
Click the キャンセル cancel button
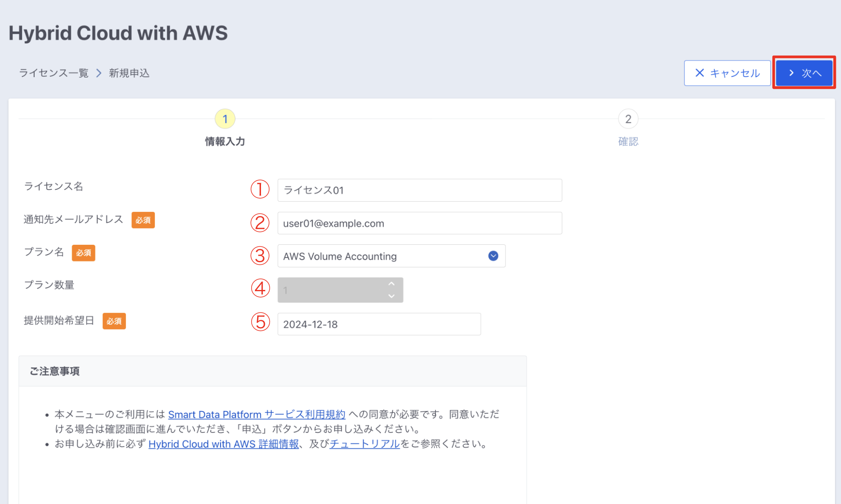(727, 73)
